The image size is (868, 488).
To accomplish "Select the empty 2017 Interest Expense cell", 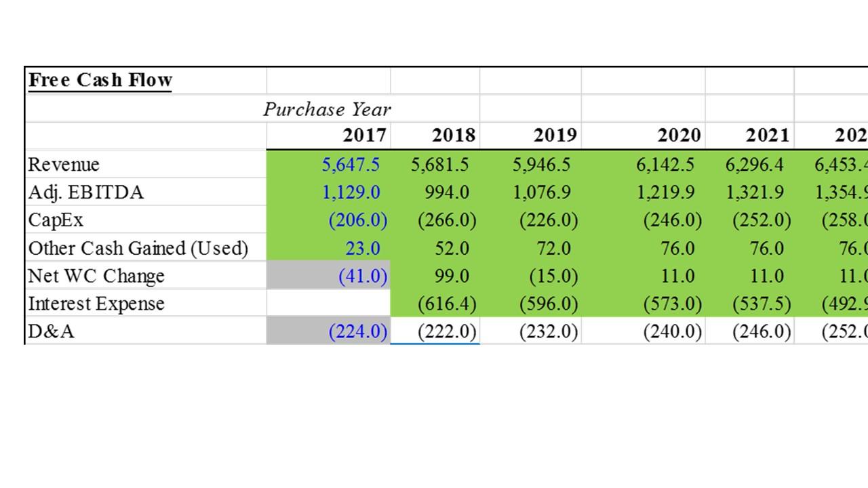I will (328, 303).
